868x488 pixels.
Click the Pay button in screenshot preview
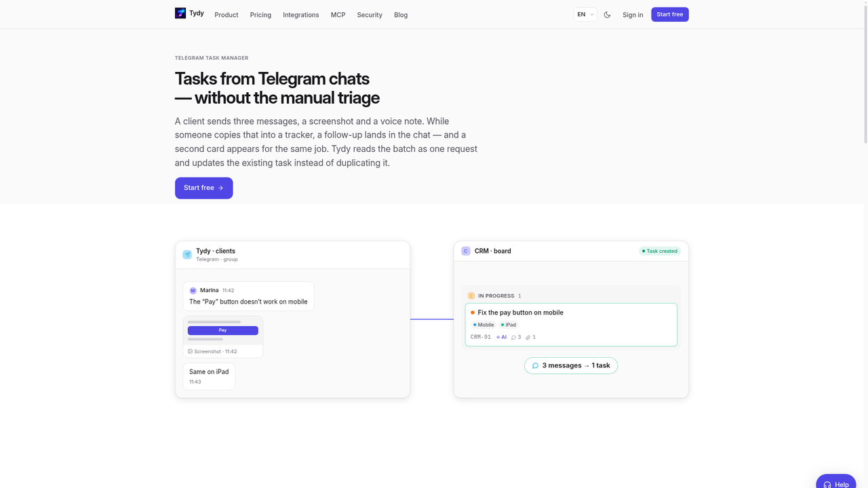[222, 331]
